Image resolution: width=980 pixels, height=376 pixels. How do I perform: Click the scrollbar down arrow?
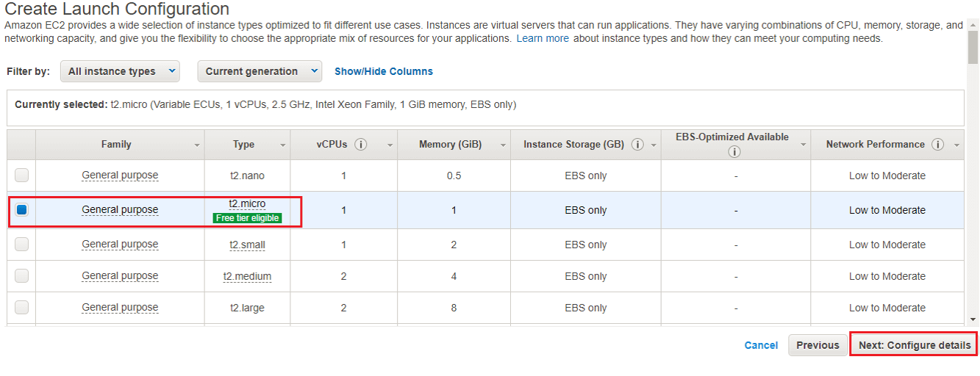click(x=973, y=319)
